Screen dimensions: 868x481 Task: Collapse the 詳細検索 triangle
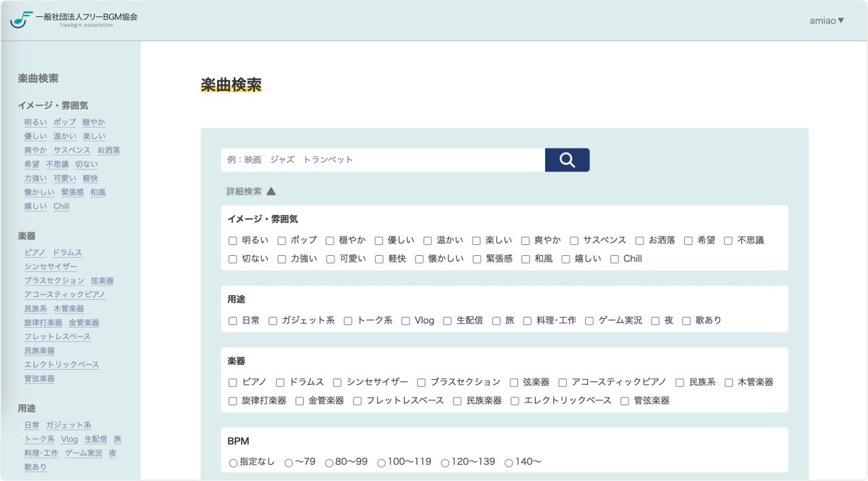(x=271, y=191)
